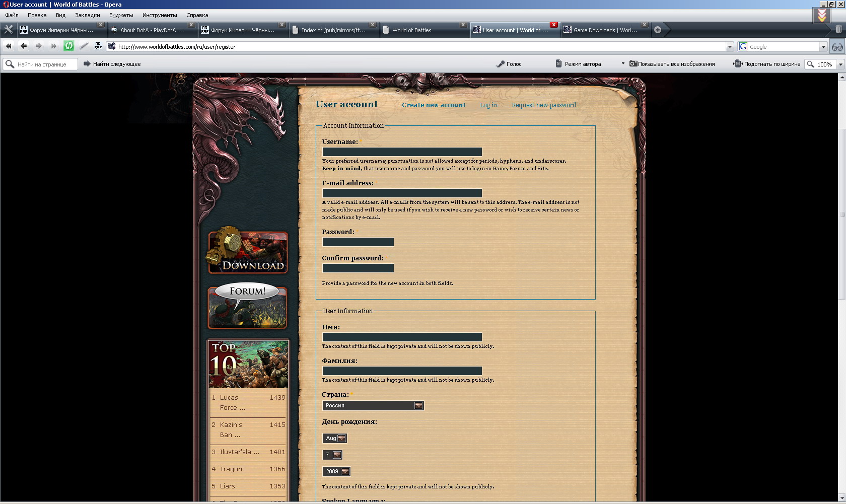Click the ARBSE icon beside address bar

pos(98,46)
